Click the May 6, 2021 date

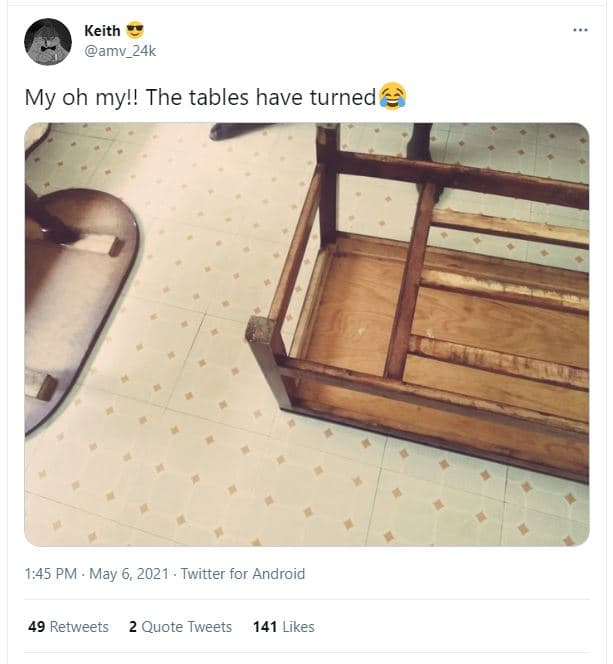(129, 574)
